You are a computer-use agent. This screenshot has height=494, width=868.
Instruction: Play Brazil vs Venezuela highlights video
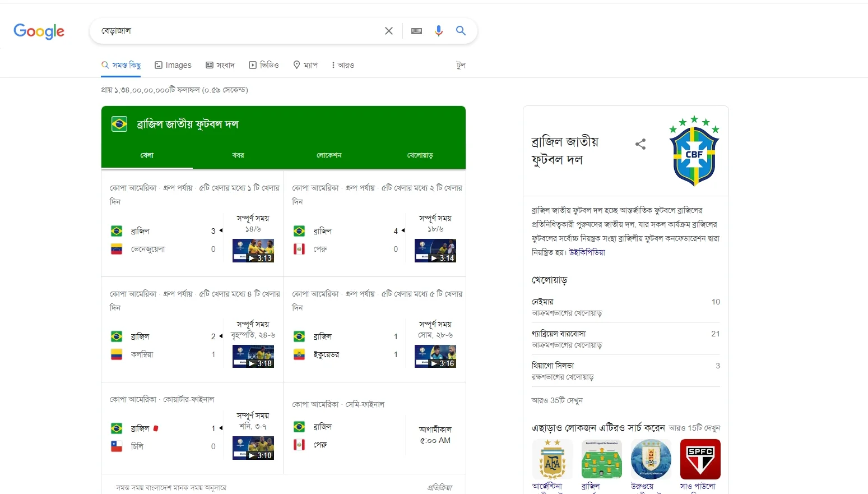pyautogui.click(x=253, y=251)
